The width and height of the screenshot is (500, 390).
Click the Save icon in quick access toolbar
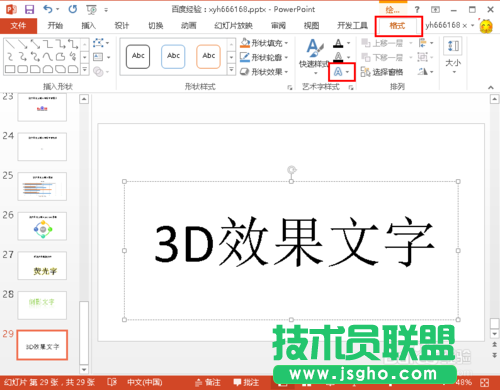(29, 9)
